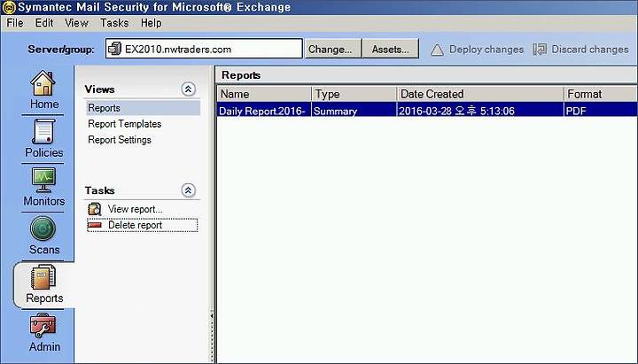Click the server icon in Server/group field
This screenshot has height=364, width=638.
114,49
